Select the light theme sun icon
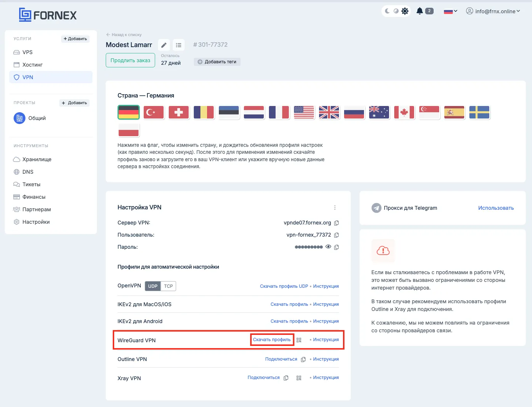The height and width of the screenshot is (407, 532). pos(405,11)
